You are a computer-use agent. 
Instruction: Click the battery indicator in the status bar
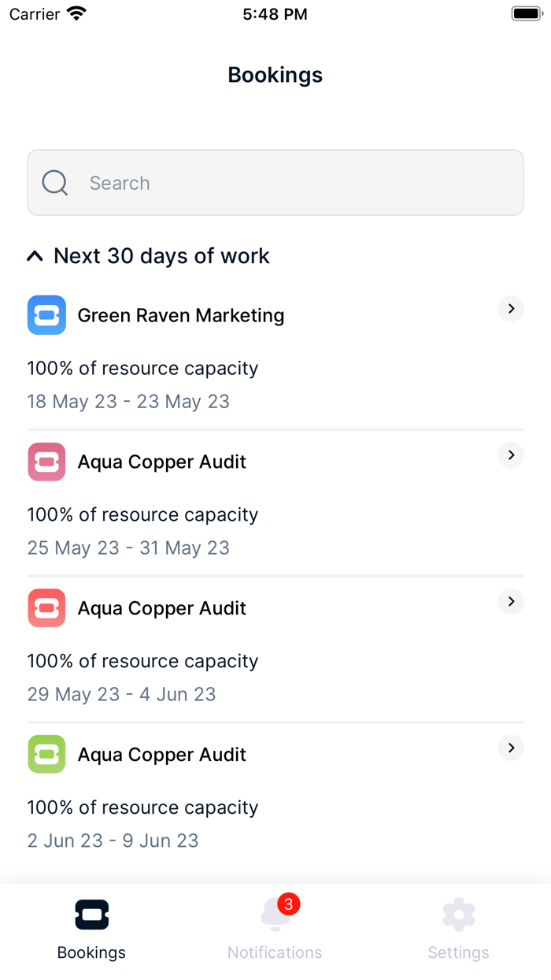point(525,13)
